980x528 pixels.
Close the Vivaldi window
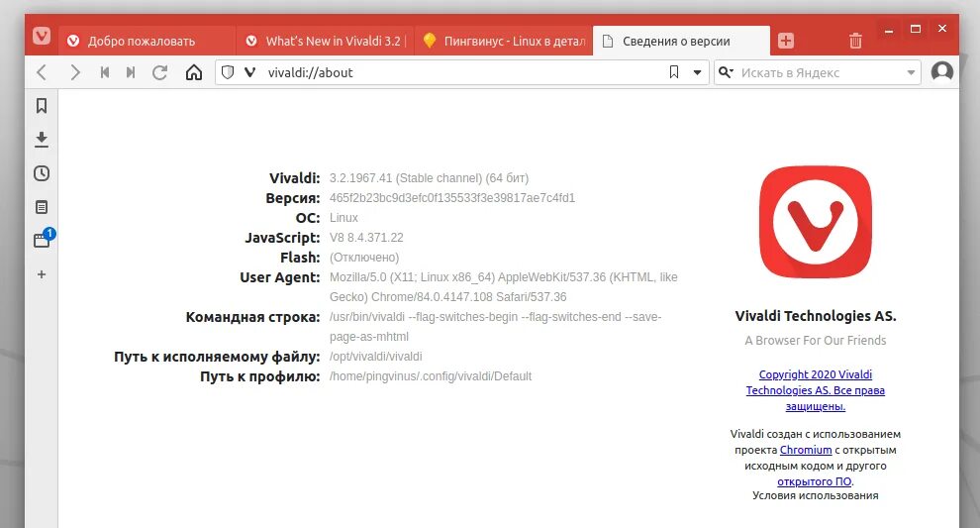click(x=942, y=29)
